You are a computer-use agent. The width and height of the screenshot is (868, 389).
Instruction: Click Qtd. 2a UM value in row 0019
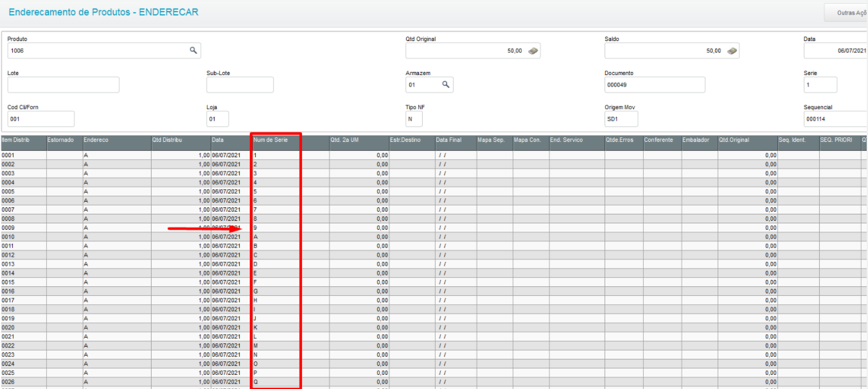(x=359, y=318)
